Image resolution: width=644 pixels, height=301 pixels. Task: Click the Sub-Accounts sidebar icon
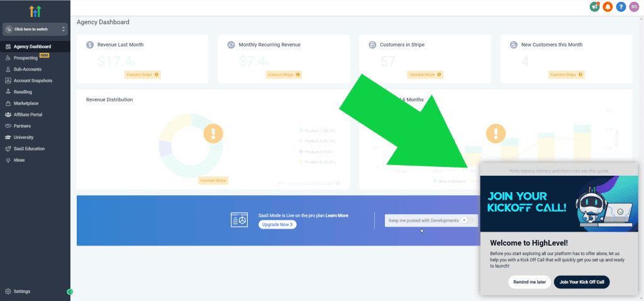[8, 69]
